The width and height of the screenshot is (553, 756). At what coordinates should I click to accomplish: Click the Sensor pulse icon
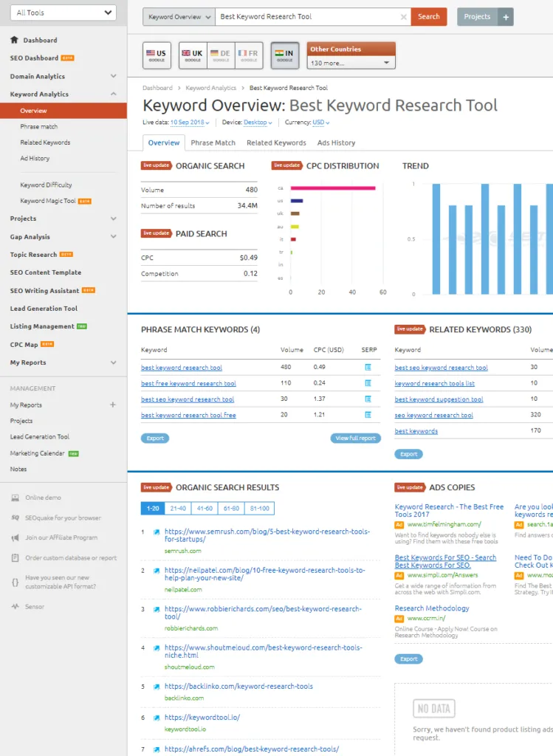pos(16,607)
